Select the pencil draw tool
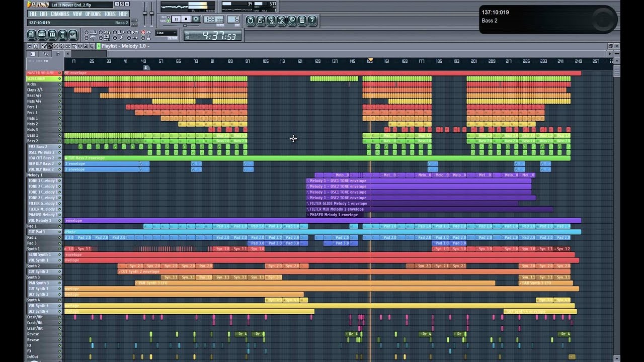Image resolution: width=644 pixels, height=362 pixels. (44, 46)
